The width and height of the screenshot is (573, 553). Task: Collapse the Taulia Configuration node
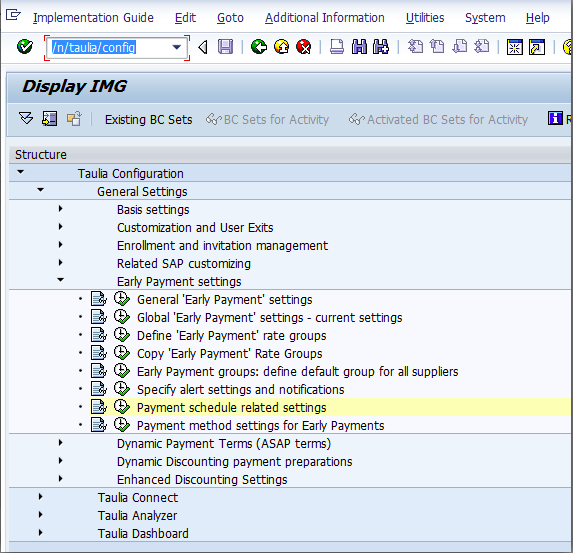(20, 172)
